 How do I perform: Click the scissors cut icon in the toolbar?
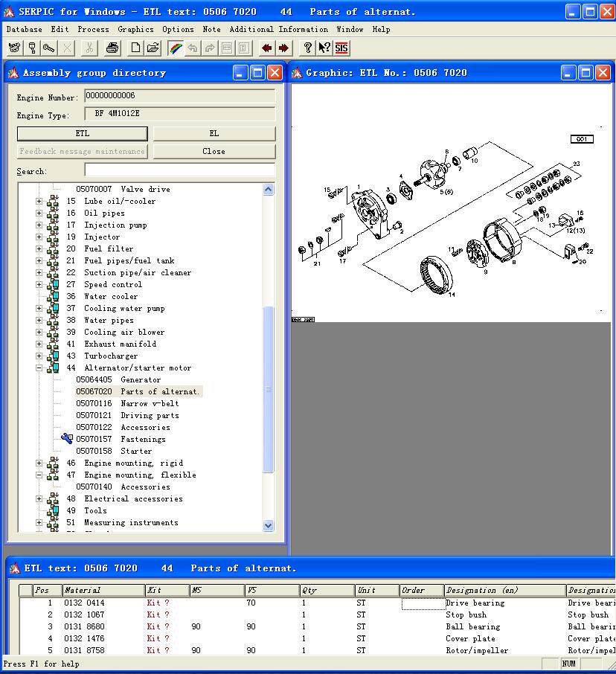[89, 48]
